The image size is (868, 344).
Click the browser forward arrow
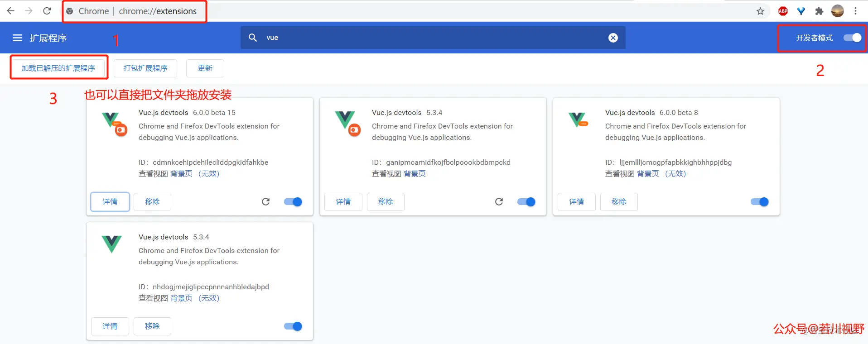[29, 11]
